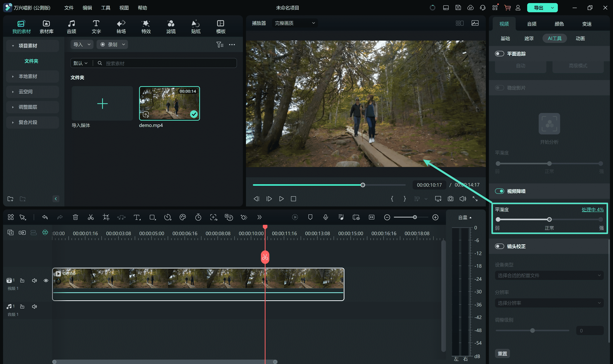Undo the last action
The height and width of the screenshot is (364, 613).
click(x=45, y=217)
